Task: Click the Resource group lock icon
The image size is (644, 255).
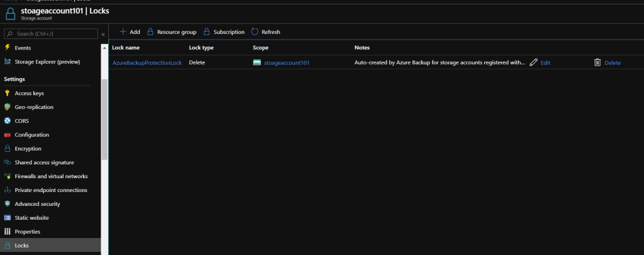Action: click(150, 31)
